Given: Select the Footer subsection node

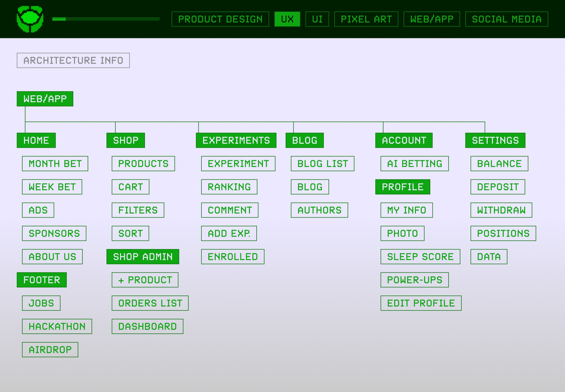Looking at the screenshot, I should coord(41,280).
